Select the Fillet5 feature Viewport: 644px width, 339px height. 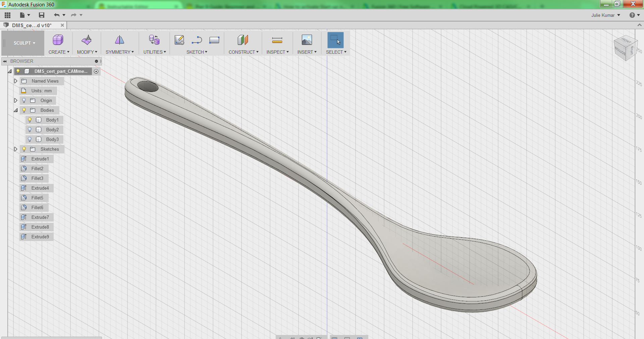[x=37, y=198]
